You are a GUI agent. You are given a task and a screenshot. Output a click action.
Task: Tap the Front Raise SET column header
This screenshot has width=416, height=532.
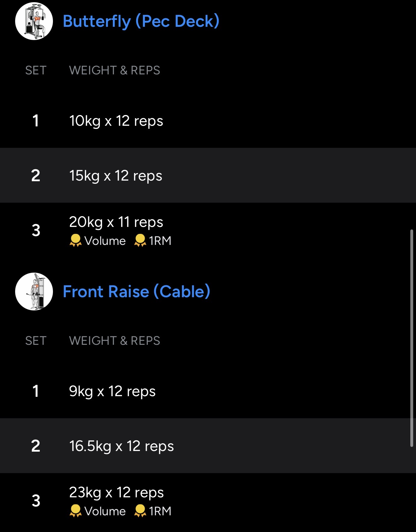(x=36, y=341)
